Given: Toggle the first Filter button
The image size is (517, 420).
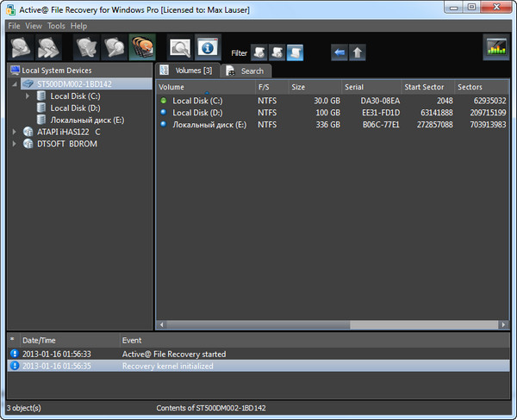Looking at the screenshot, I should 258,52.
